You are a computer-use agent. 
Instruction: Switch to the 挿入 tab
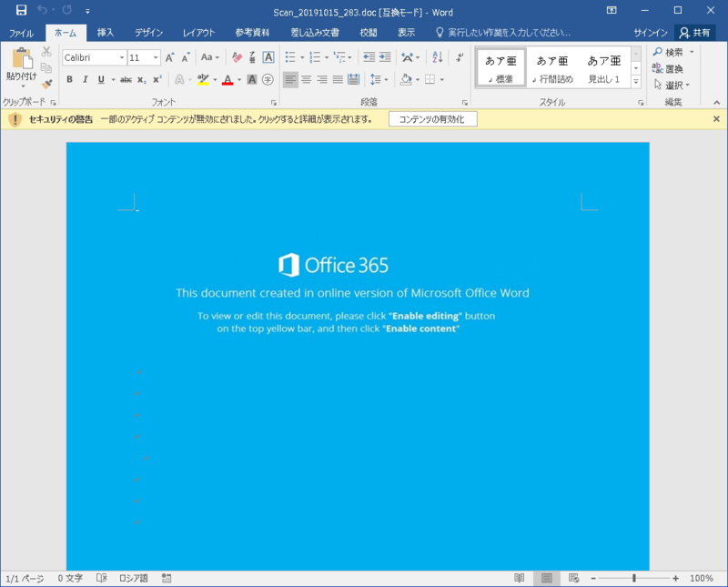[x=106, y=33]
